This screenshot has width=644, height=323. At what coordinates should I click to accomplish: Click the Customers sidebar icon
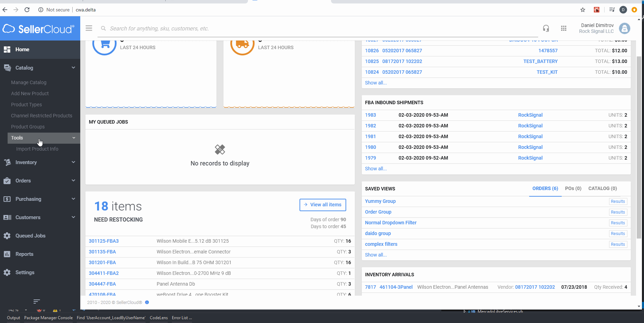[x=7, y=217]
